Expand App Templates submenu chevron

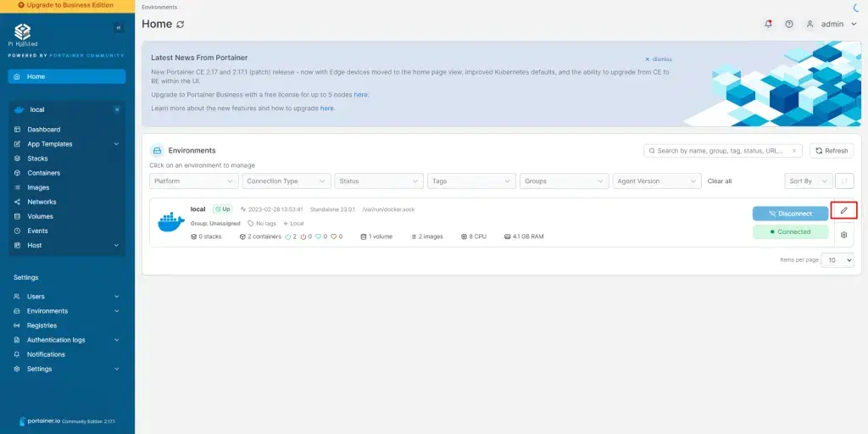pos(116,144)
